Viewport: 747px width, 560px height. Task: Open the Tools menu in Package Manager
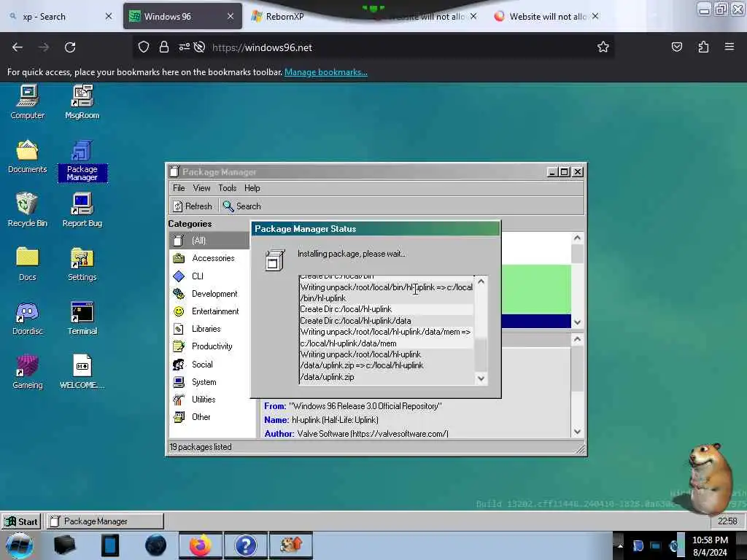(228, 188)
